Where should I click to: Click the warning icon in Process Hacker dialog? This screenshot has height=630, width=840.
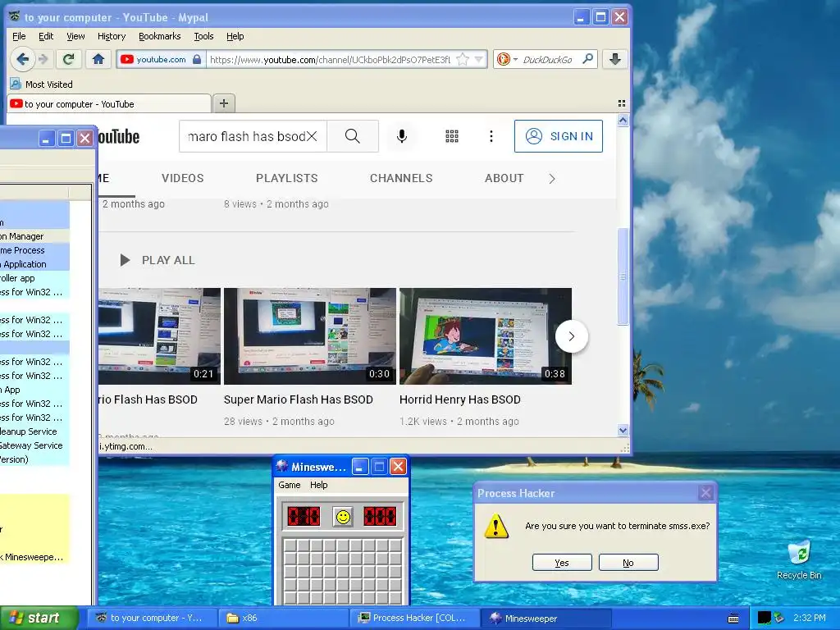click(x=496, y=526)
